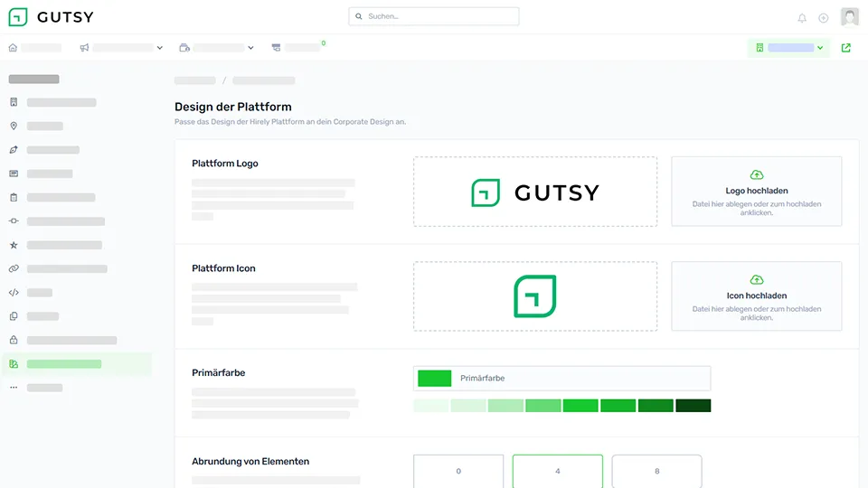
Task: Click the megaphone icon in navigation
Action: point(84,48)
